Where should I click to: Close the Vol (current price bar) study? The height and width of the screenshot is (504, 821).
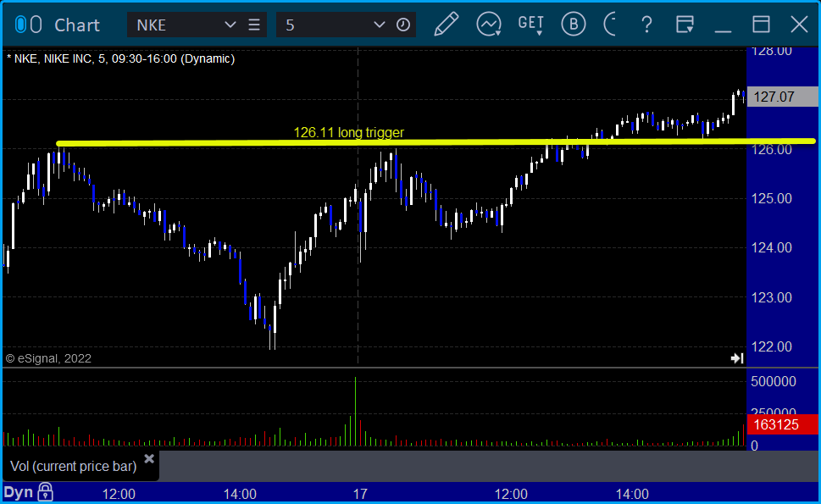(149, 459)
